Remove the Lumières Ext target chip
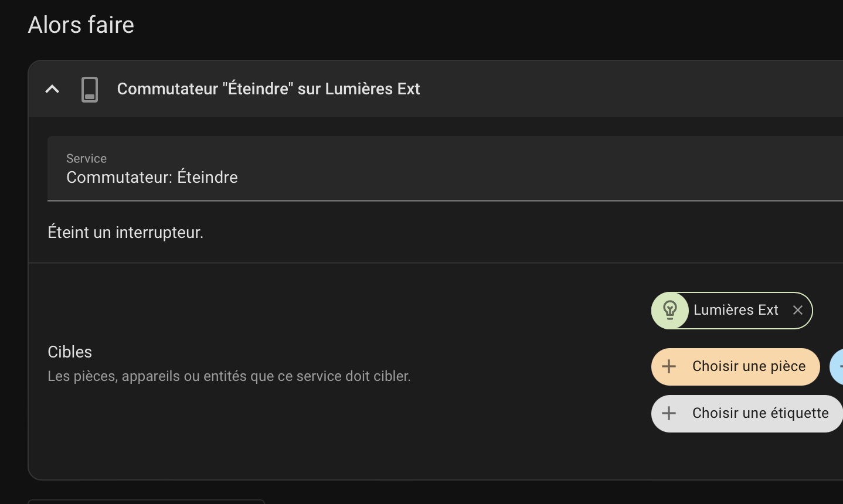843x504 pixels. (798, 310)
